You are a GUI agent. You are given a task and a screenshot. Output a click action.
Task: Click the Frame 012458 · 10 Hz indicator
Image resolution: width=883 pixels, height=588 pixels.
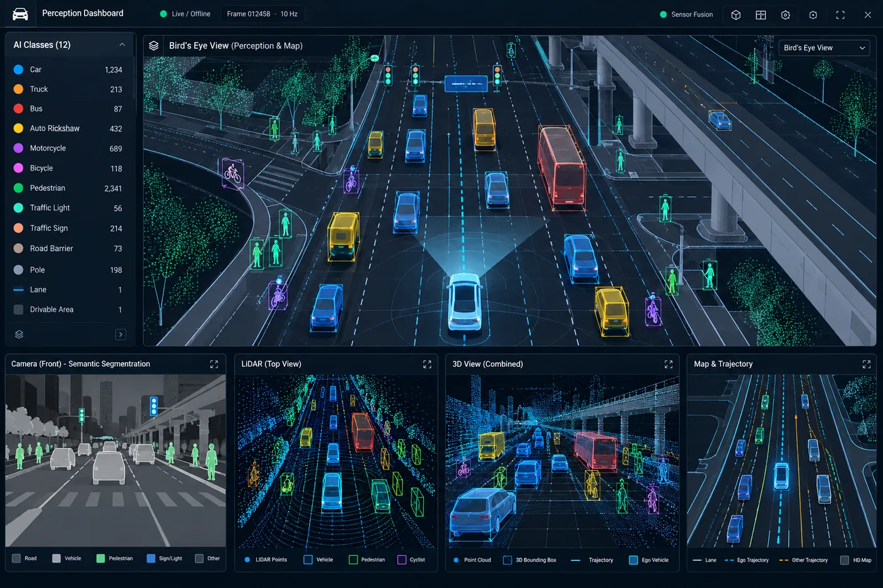[x=262, y=14]
